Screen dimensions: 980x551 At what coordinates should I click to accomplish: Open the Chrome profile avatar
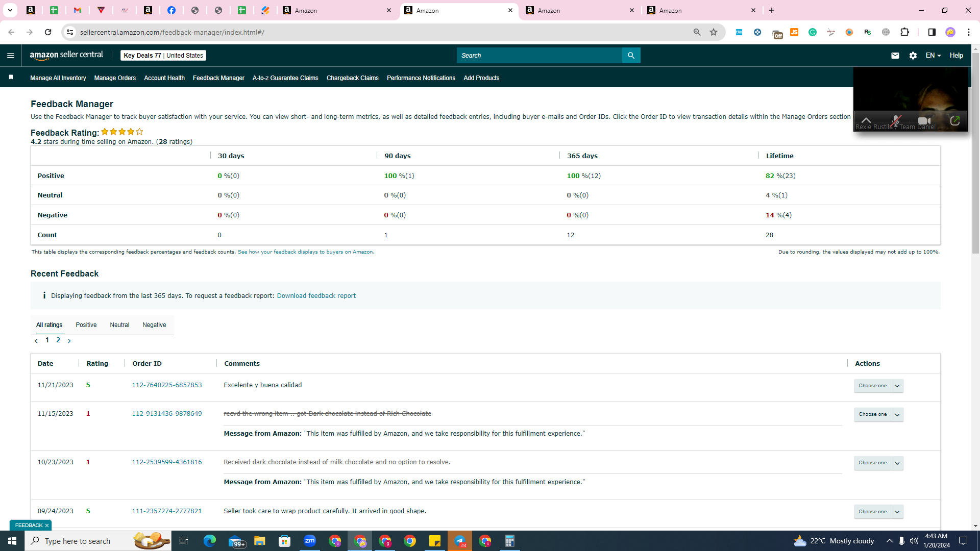950,32
